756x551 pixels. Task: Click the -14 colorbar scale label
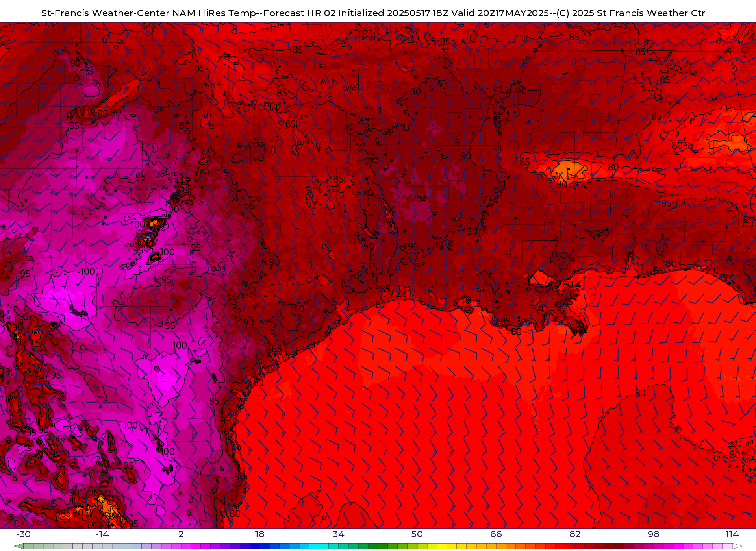point(102,534)
